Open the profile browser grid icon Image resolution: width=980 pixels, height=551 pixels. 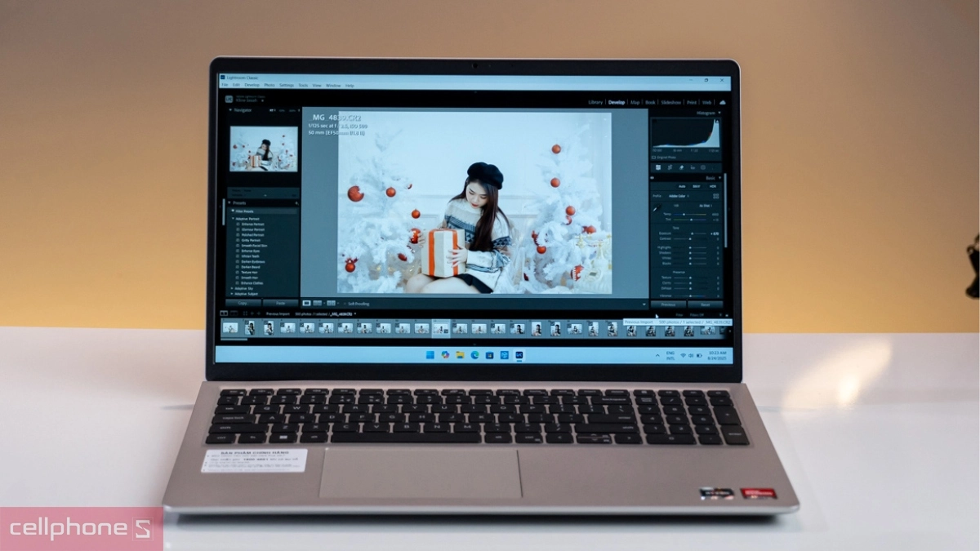coord(716,196)
